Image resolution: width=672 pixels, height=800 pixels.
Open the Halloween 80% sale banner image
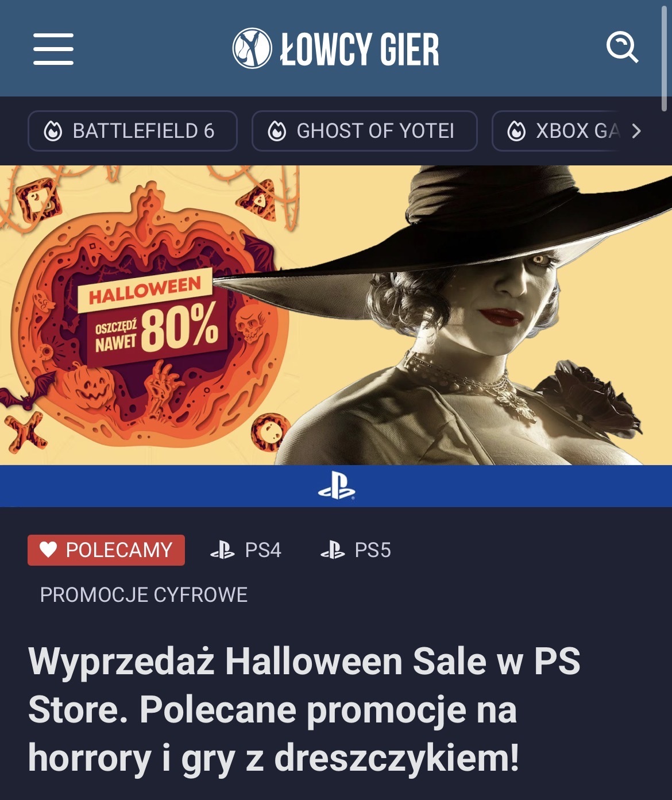click(336, 336)
